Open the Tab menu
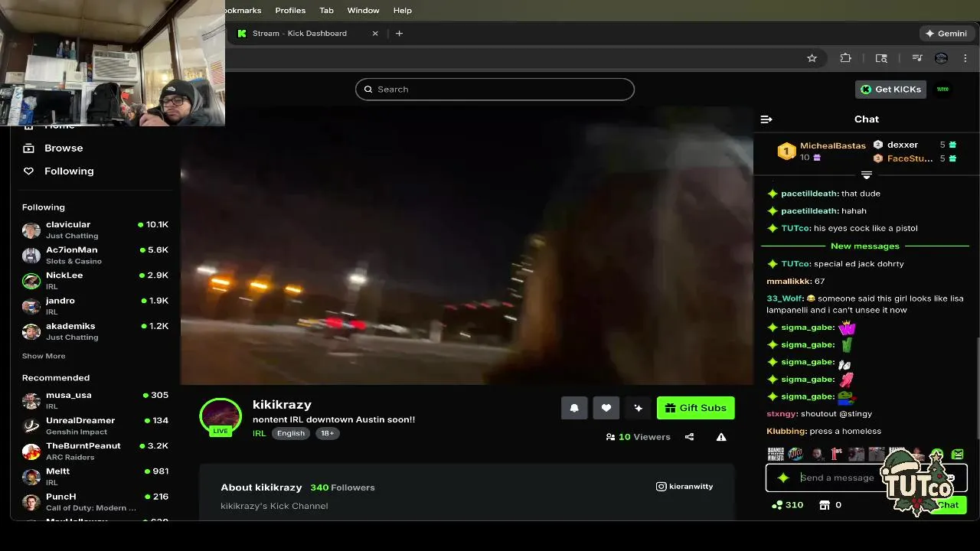This screenshot has width=980, height=551. (326, 11)
